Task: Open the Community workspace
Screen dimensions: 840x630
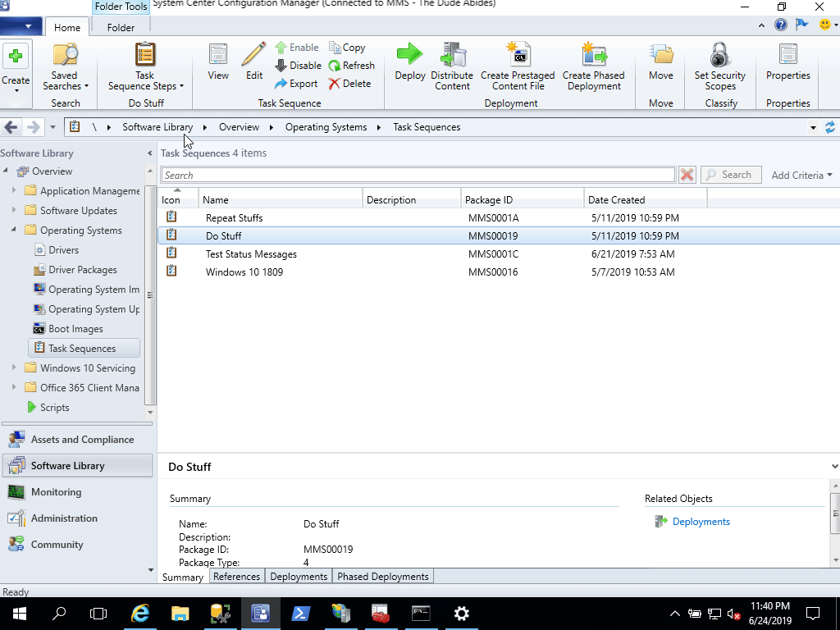Action: (x=78, y=545)
